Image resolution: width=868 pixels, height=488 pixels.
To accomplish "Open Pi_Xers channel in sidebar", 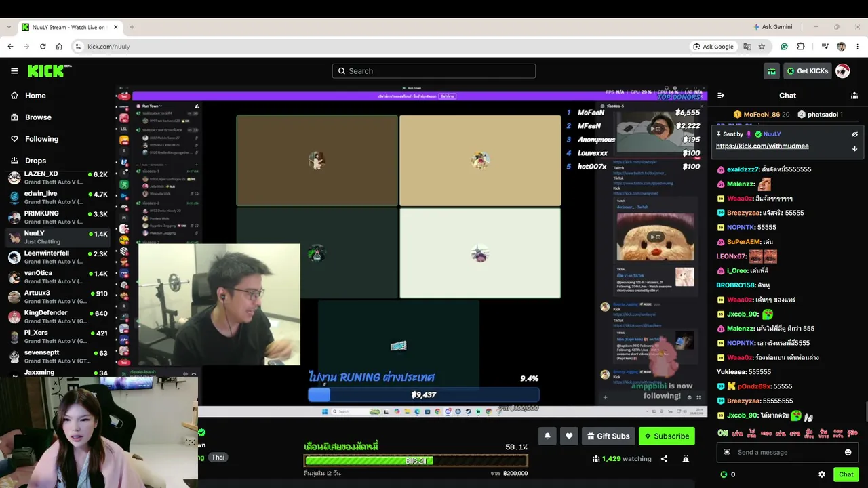I will point(58,336).
